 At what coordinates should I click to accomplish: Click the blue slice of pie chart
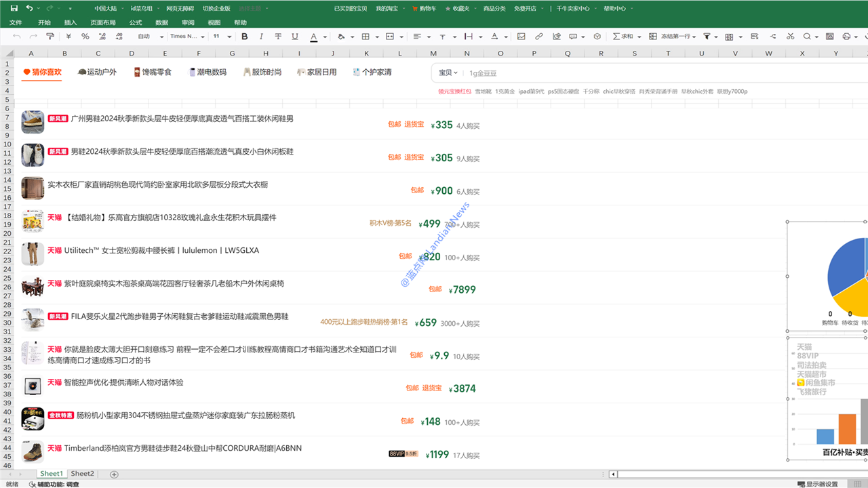844,267
